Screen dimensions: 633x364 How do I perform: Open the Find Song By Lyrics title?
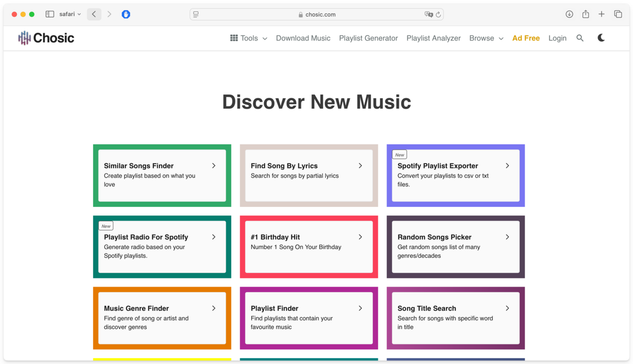[284, 166]
